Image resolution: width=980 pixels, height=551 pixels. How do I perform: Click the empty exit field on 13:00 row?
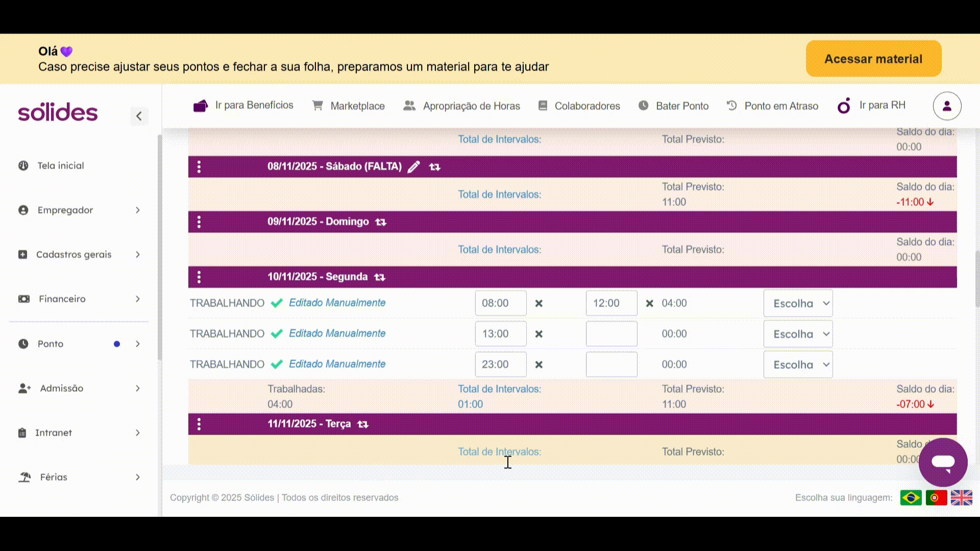pyautogui.click(x=611, y=334)
